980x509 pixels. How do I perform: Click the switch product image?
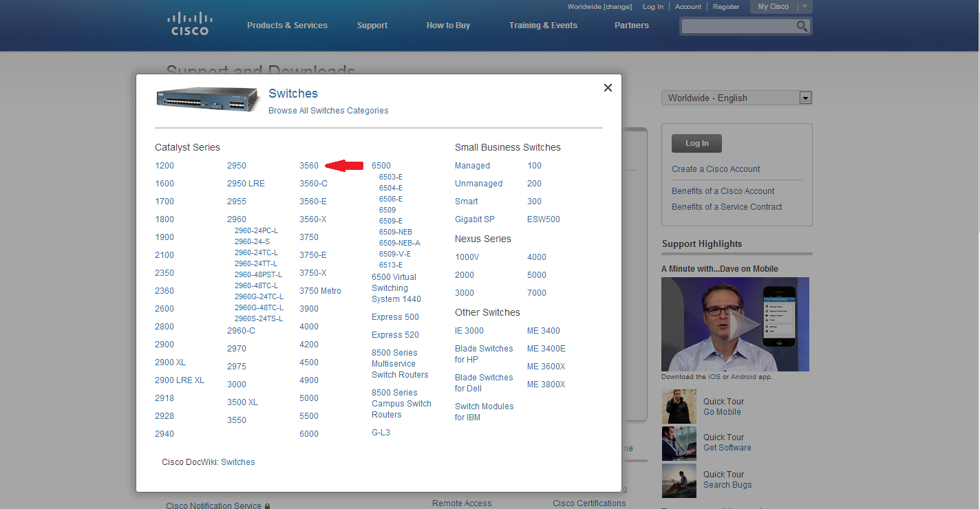click(x=207, y=100)
